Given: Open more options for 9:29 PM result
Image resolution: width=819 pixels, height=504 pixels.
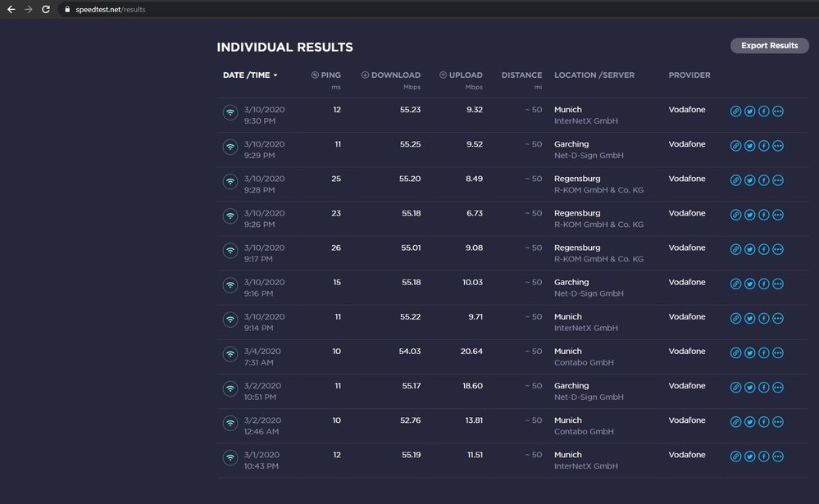Looking at the screenshot, I should 778,146.
